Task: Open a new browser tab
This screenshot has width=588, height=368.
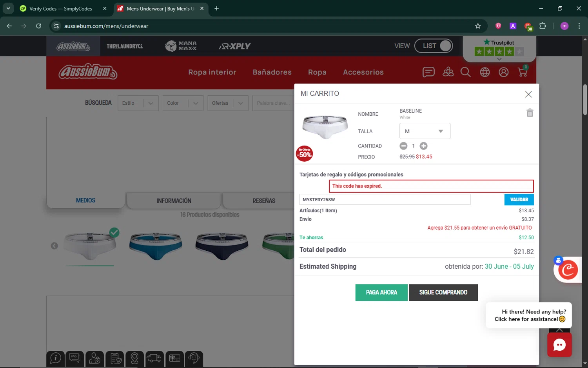Action: [x=216, y=9]
